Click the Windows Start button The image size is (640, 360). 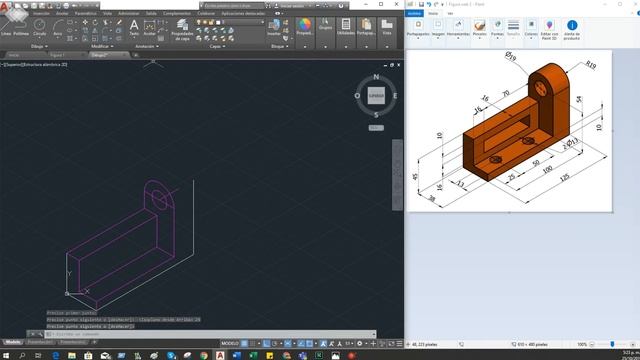click(6, 355)
